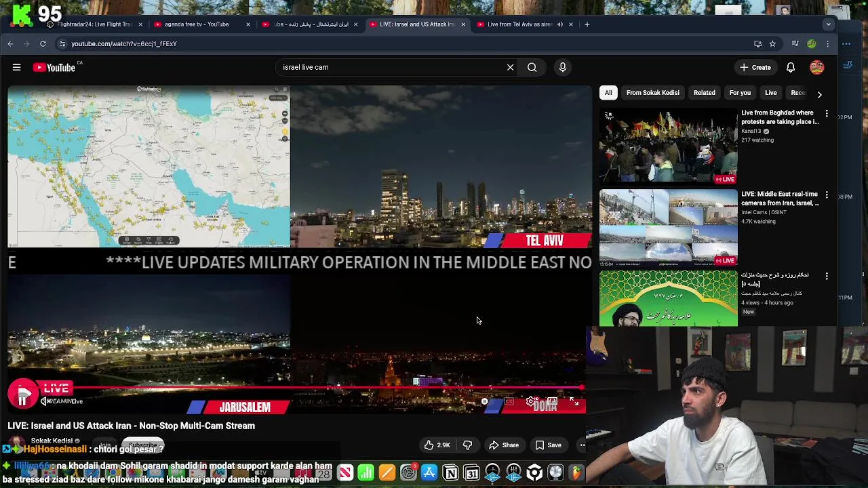Open the player settings gear
The height and width of the screenshot is (488, 868).
531,402
